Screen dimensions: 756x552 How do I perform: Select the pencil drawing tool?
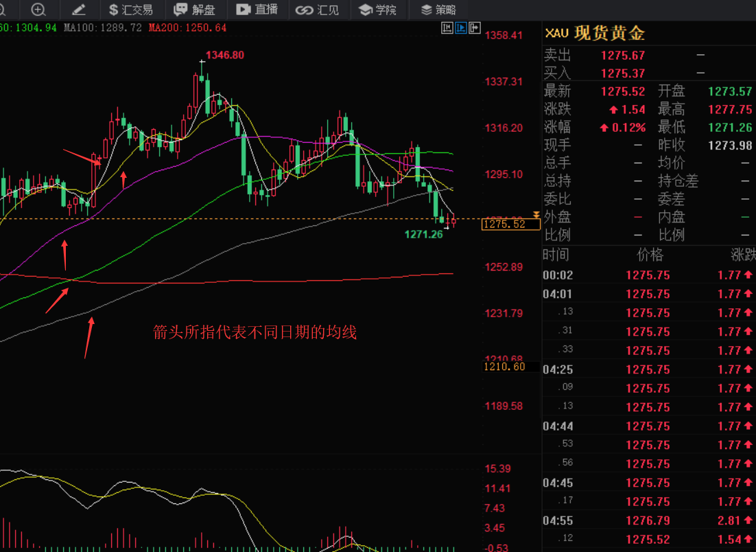pyautogui.click(x=79, y=9)
